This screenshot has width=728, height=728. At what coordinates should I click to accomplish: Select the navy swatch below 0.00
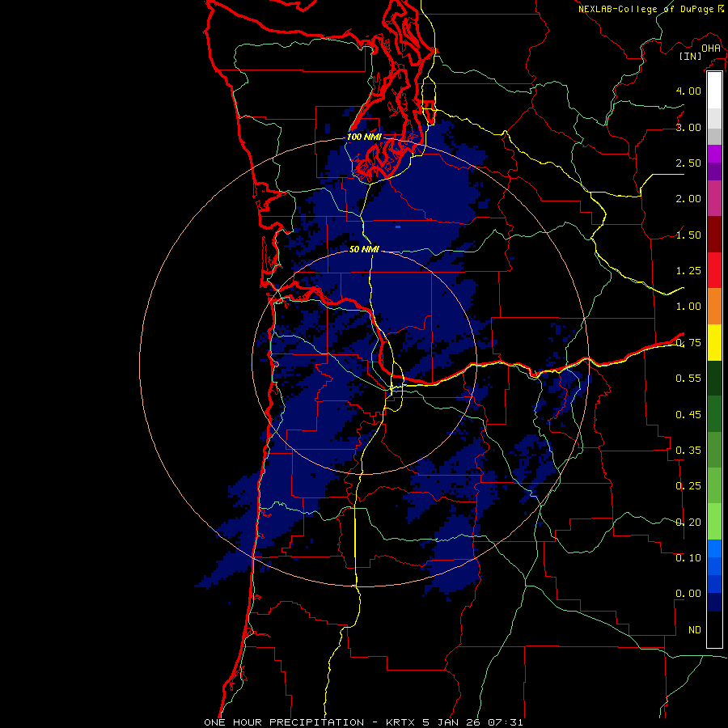coord(714,603)
